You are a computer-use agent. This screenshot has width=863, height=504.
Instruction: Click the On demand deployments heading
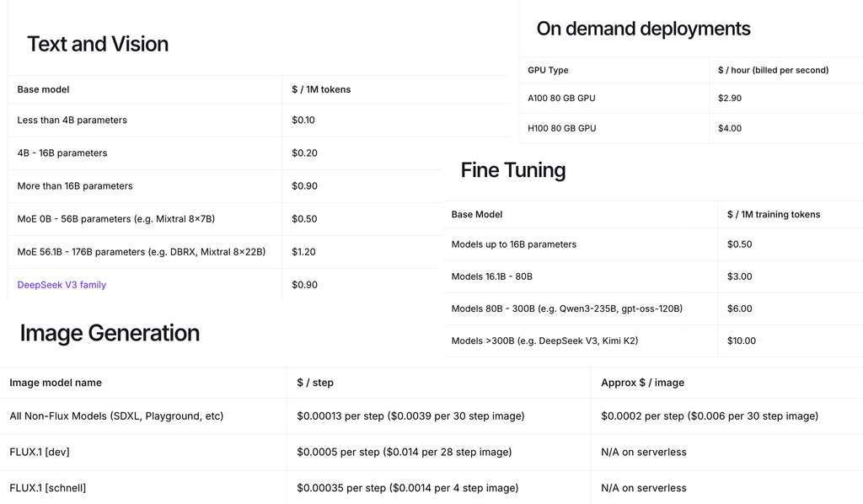coord(643,29)
